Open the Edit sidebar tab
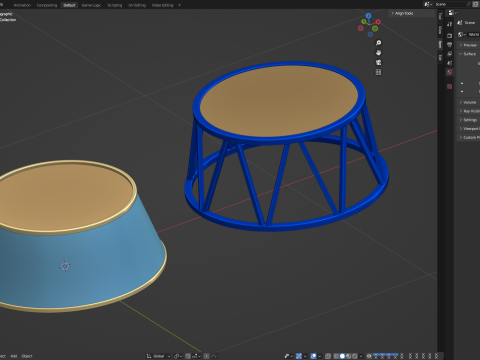480x360 pixels. [x=440, y=58]
